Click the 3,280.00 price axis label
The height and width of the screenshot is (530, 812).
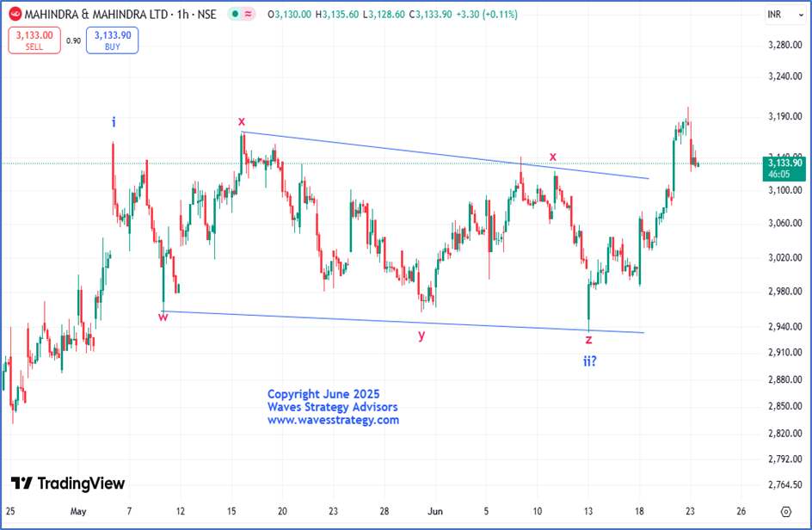[785, 45]
